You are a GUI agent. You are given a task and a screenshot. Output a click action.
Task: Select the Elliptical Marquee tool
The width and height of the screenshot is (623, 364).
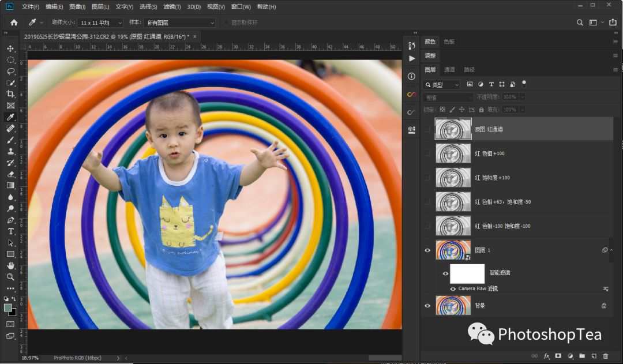tap(10, 60)
